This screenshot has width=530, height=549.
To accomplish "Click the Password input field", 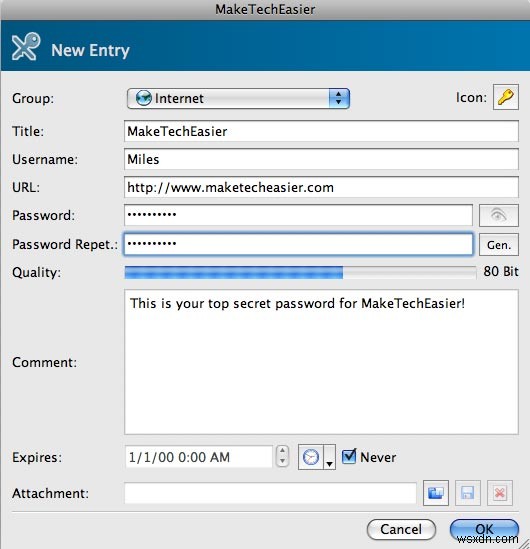I will tap(298, 215).
